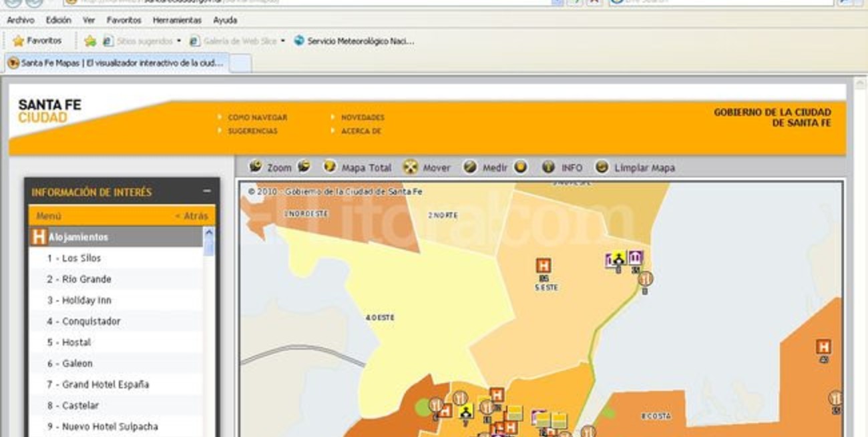
Task: Open the COMO NAVEGAR link
Action: pyautogui.click(x=257, y=117)
